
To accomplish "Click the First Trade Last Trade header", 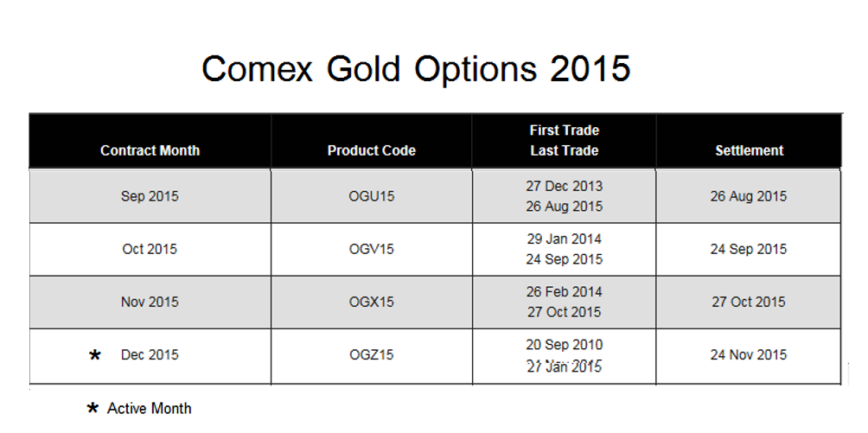I will click(564, 141).
